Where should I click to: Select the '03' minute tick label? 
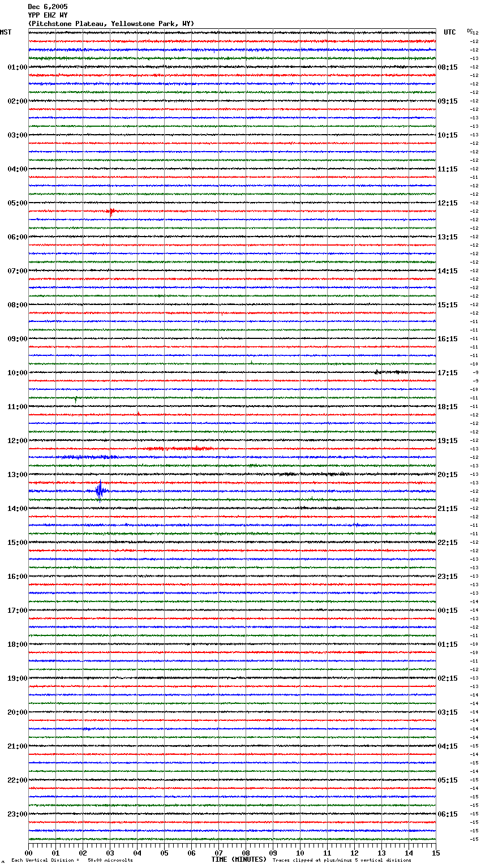coord(110,853)
